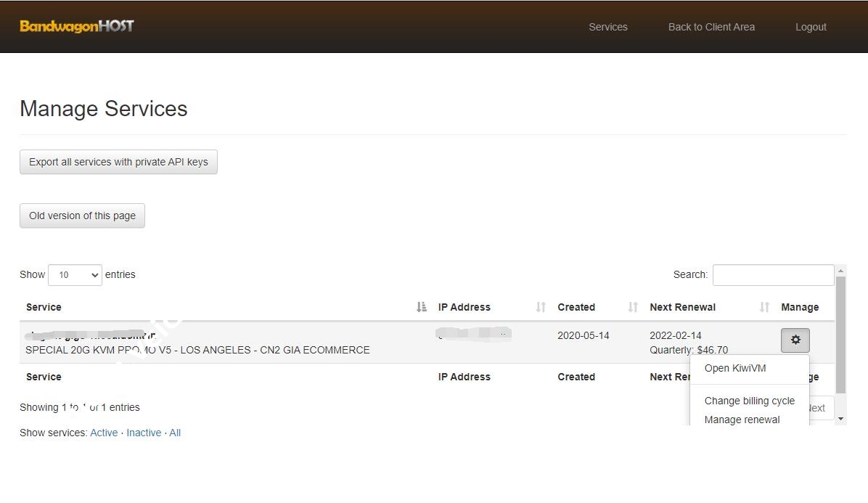This screenshot has width=868, height=503.
Task: Open the service management gear icon
Action: (x=795, y=340)
